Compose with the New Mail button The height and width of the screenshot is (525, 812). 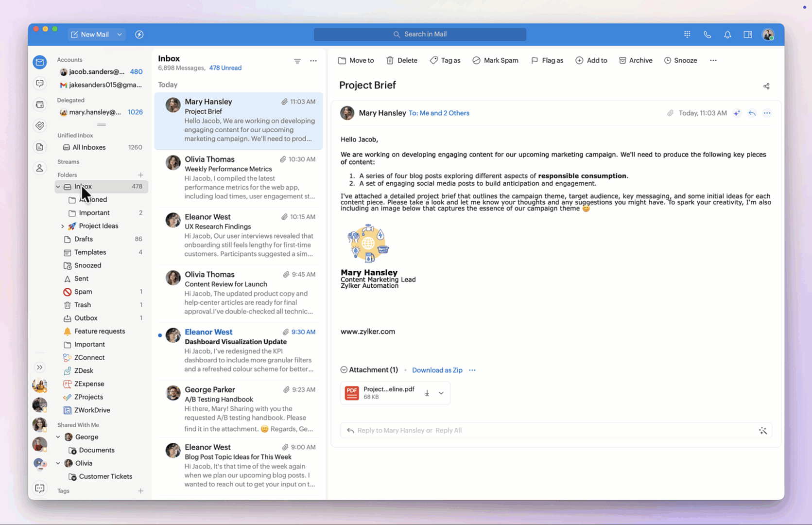coord(90,35)
